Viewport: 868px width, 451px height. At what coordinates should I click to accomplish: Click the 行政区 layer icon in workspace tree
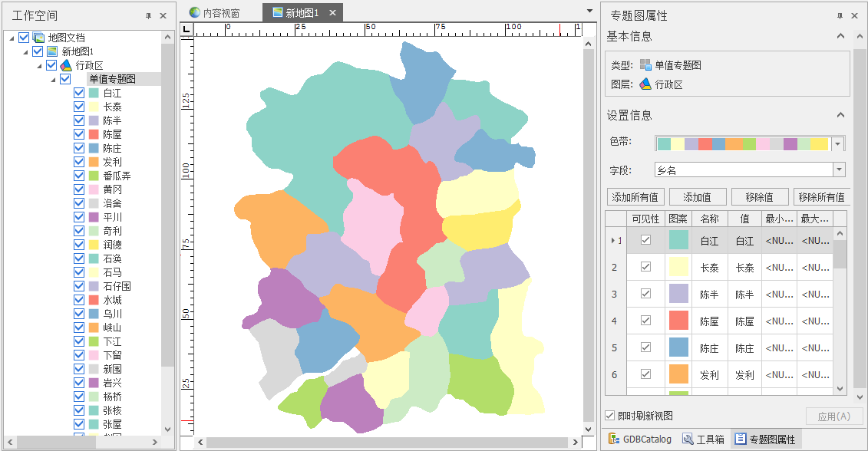[x=66, y=65]
